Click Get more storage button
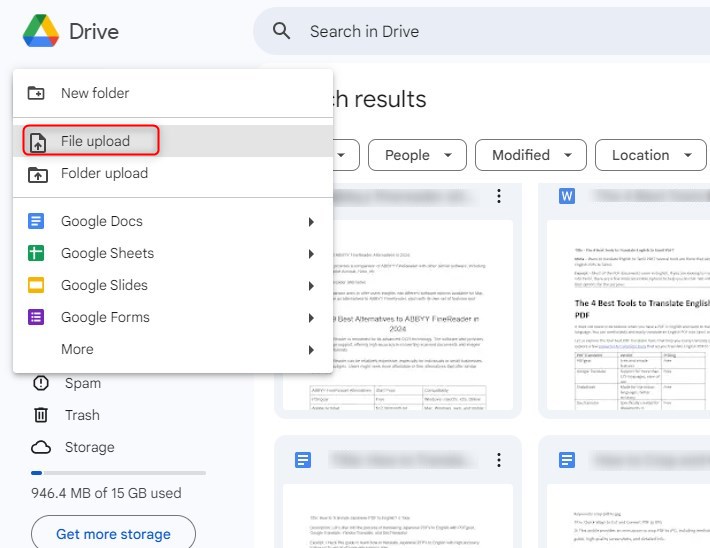The image size is (710, 548). (x=114, y=534)
